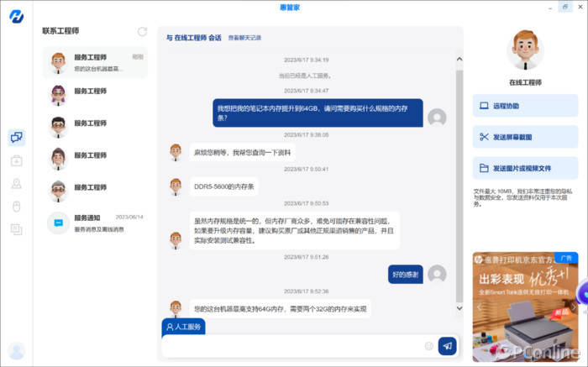Open the 服务通知 notification entry

click(x=94, y=223)
